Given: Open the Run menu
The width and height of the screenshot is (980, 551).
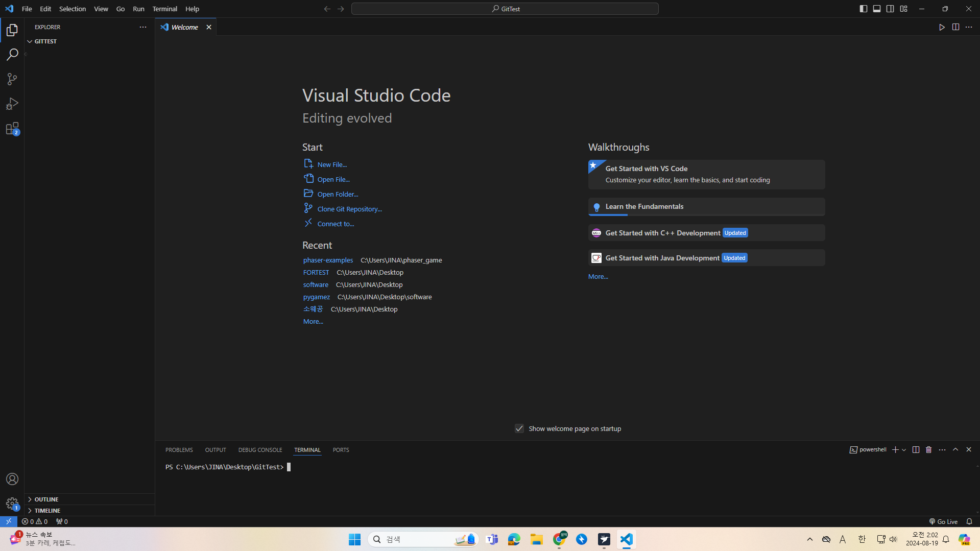Looking at the screenshot, I should click(138, 9).
